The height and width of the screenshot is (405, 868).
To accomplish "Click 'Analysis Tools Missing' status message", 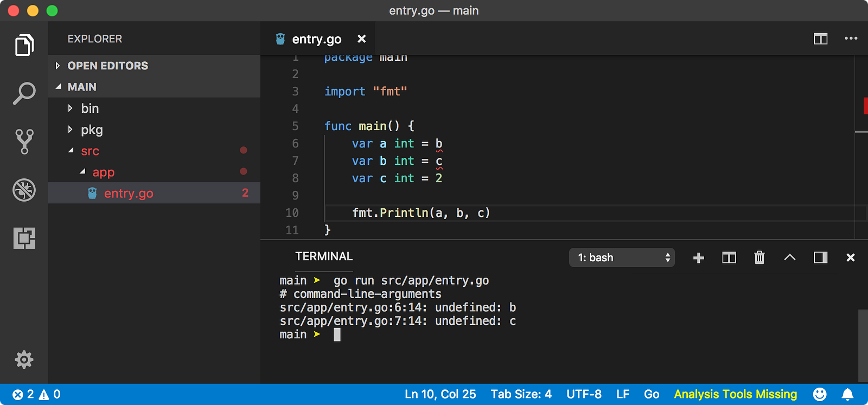I will tap(736, 394).
